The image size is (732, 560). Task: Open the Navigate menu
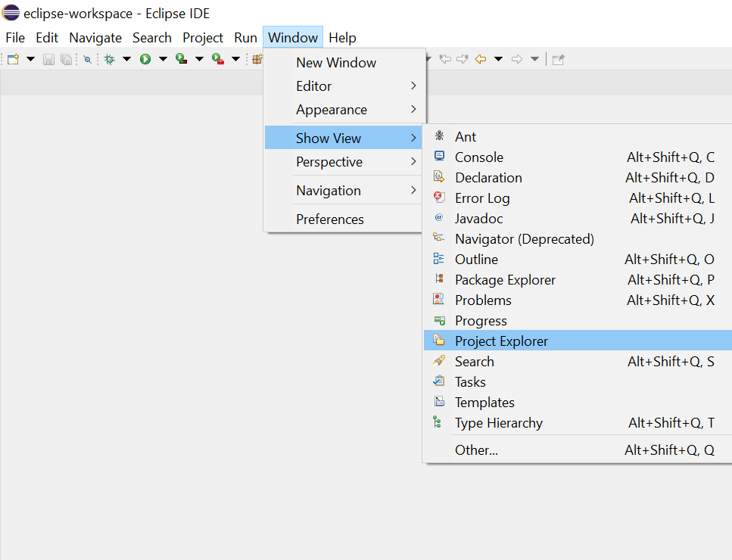(x=95, y=38)
